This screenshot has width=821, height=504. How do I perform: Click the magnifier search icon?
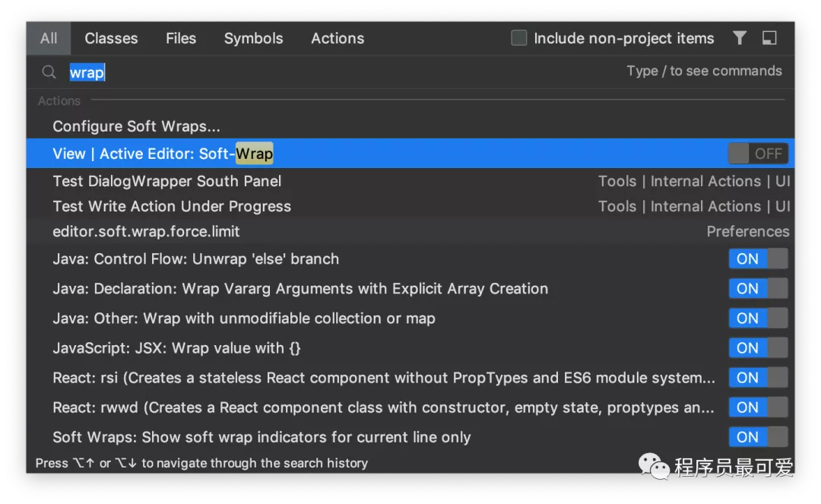49,71
